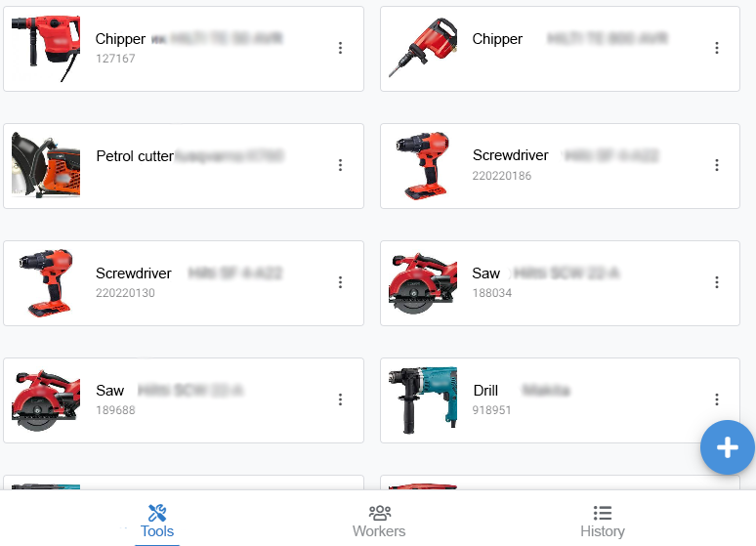Switch to the History tab
This screenshot has height=546, width=756.
(603, 521)
